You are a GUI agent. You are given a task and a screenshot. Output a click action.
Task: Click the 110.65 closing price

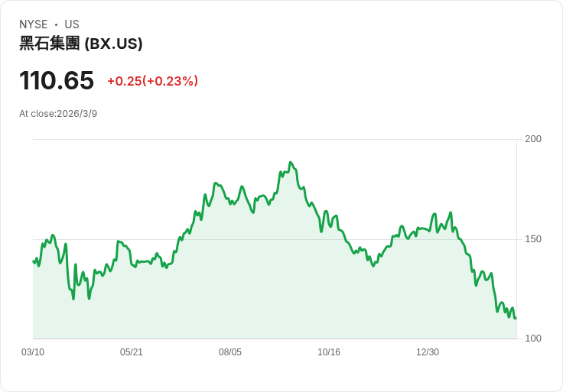57,80
